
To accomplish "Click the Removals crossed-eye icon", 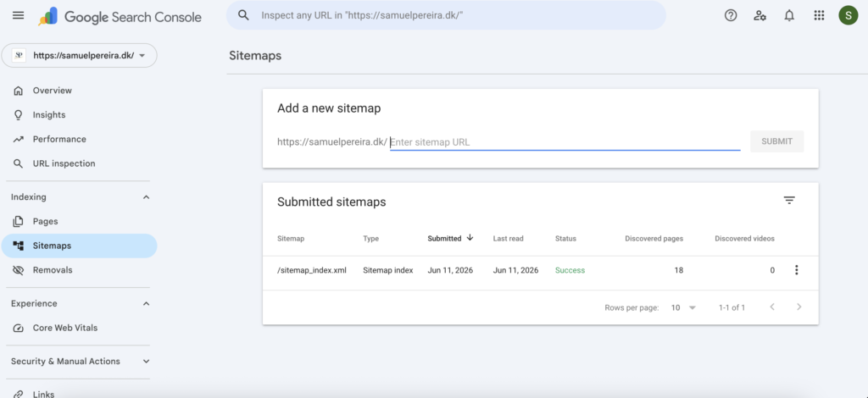I will pos(19,270).
